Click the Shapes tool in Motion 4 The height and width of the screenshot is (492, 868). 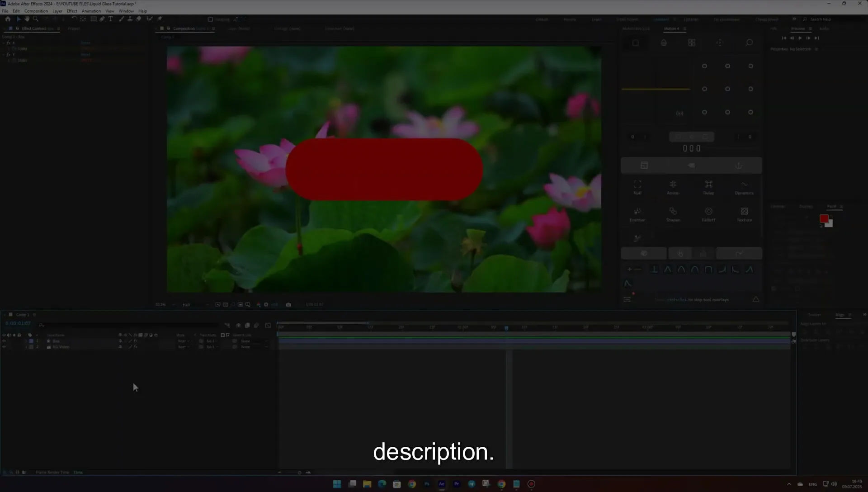tap(673, 214)
